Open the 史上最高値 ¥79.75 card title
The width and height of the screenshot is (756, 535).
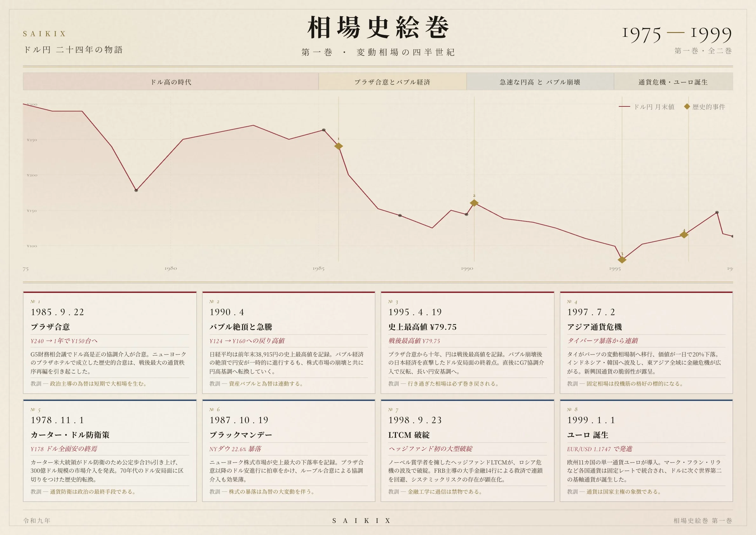[x=422, y=327]
